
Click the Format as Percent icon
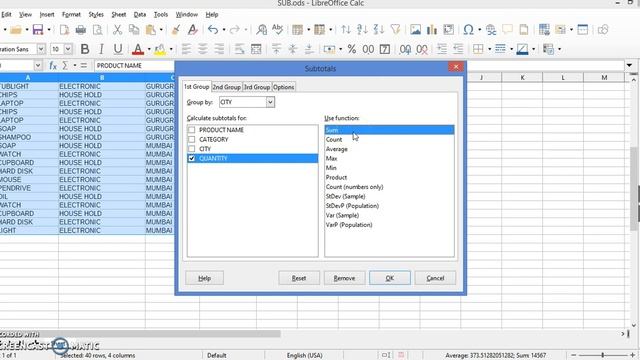click(x=352, y=49)
